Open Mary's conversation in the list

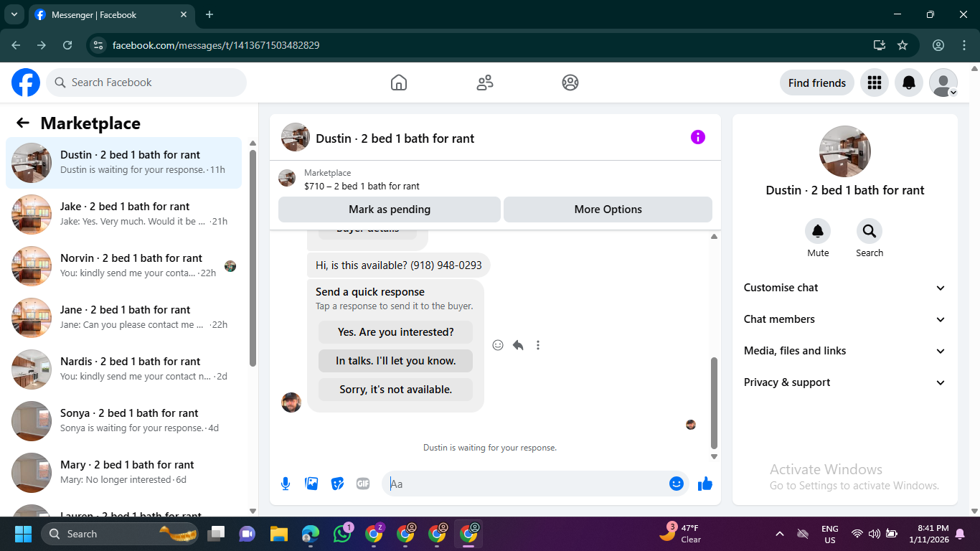point(124,473)
